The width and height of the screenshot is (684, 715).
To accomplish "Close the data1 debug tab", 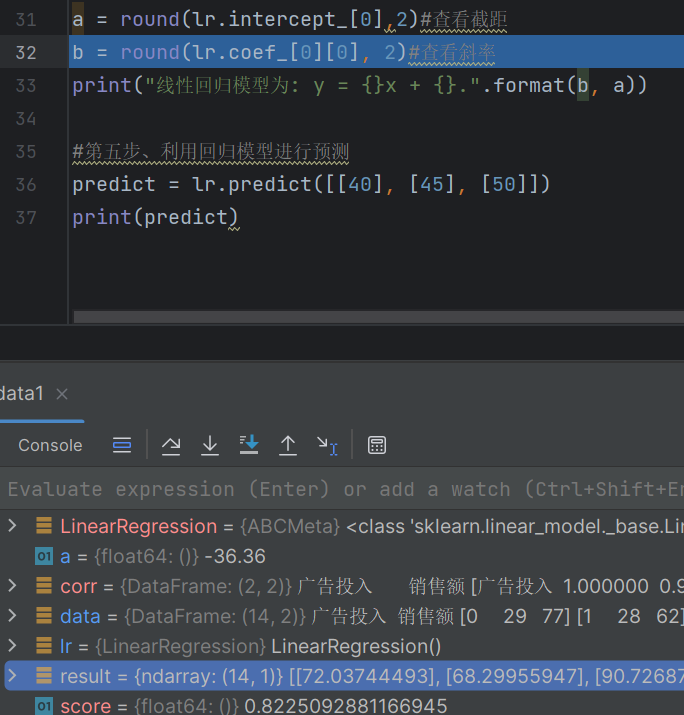I will (x=62, y=394).
